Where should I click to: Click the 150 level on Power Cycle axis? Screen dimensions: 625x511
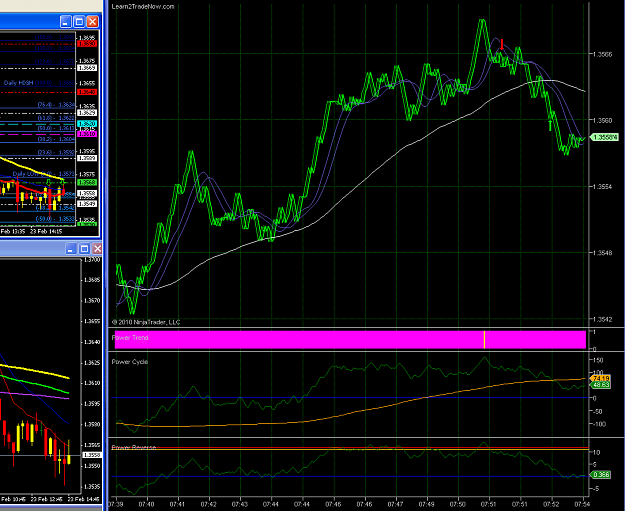598,360
